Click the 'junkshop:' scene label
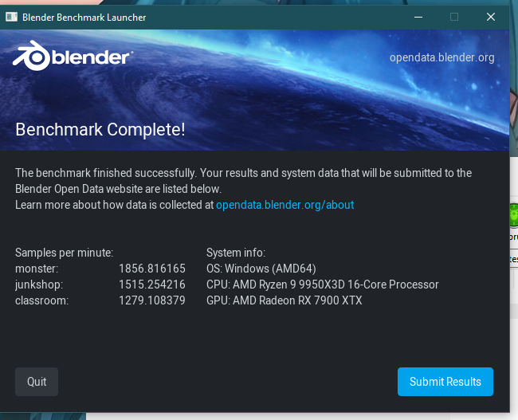 pyautogui.click(x=39, y=285)
